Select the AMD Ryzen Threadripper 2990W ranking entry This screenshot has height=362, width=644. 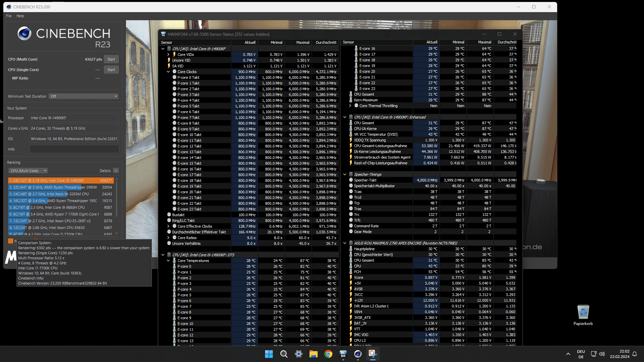[60, 187]
